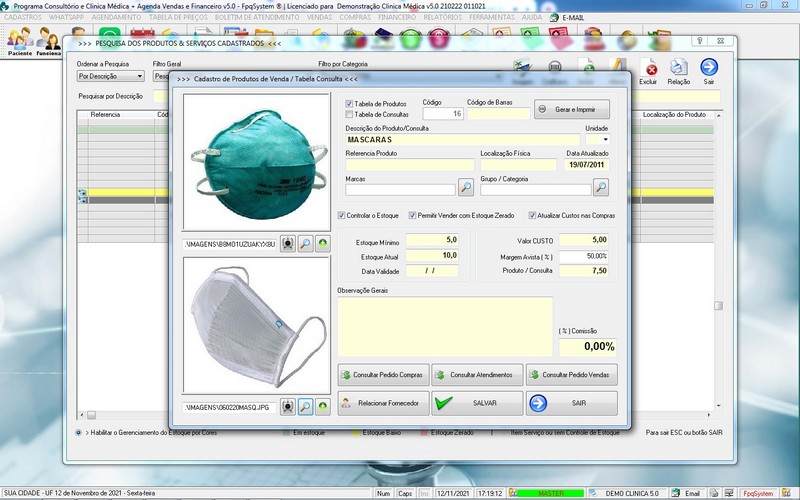Select Habilitar o Gerenciamento do Estoque por Cores radio
Image resolution: width=800 pixels, height=500 pixels.
[x=78, y=433]
